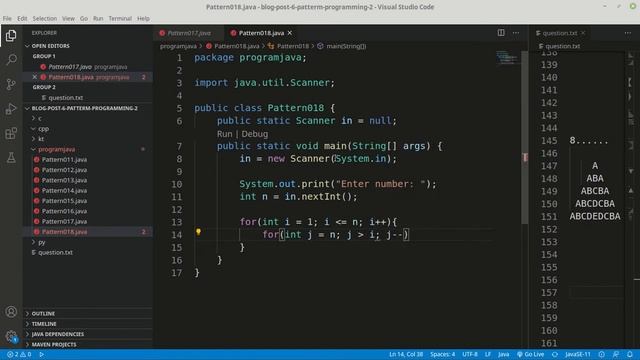Collapse the BLOG-POST-6-PATTERM-PROGRAMMING-2 folder section
640x360 pixels.
[x=84, y=108]
